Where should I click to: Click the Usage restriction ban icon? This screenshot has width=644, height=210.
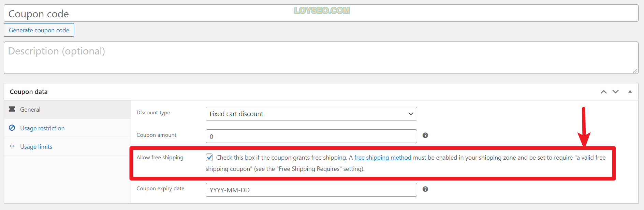[x=12, y=128]
